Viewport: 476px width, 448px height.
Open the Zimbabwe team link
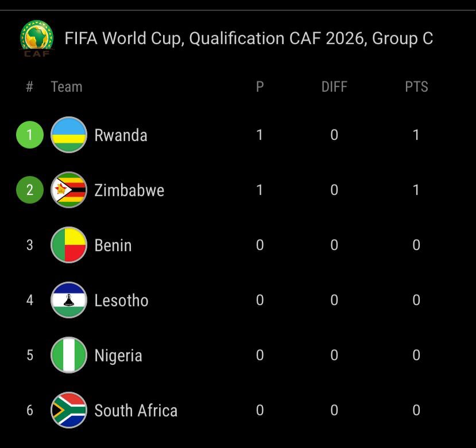pyautogui.click(x=129, y=190)
